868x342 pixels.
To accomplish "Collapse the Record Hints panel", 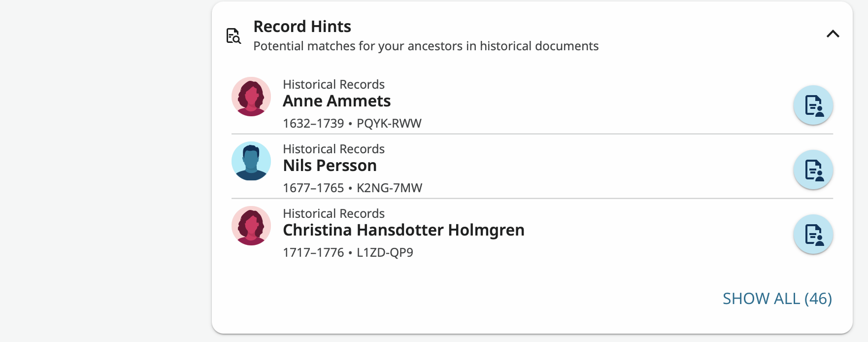I will (x=833, y=34).
